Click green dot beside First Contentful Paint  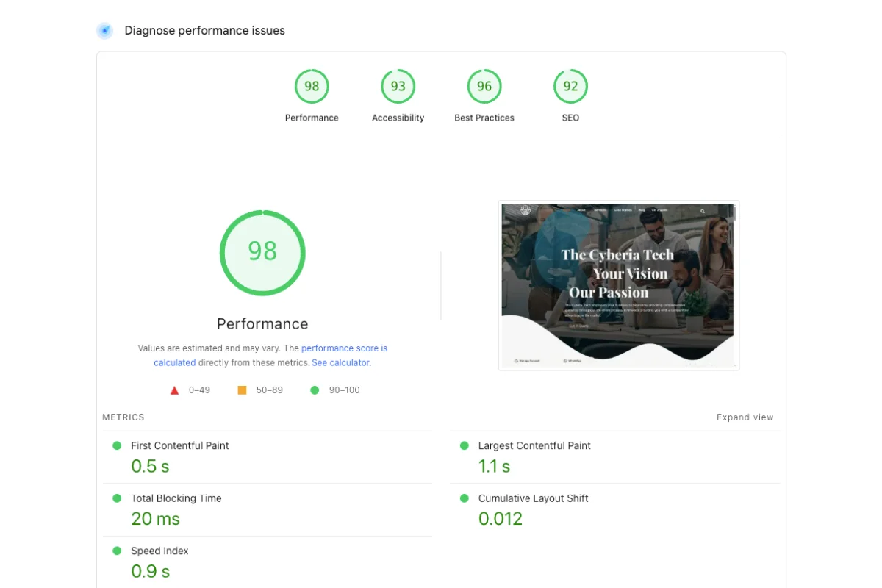pyautogui.click(x=117, y=445)
